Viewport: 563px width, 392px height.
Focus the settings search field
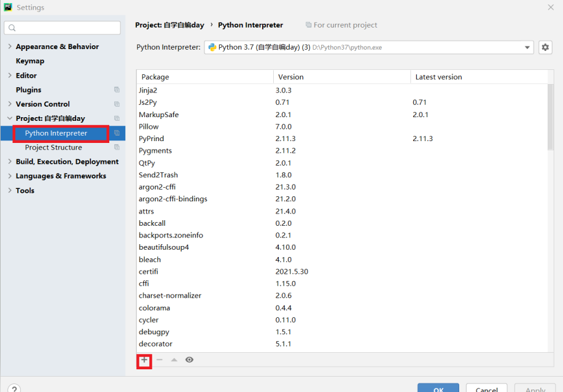point(62,28)
